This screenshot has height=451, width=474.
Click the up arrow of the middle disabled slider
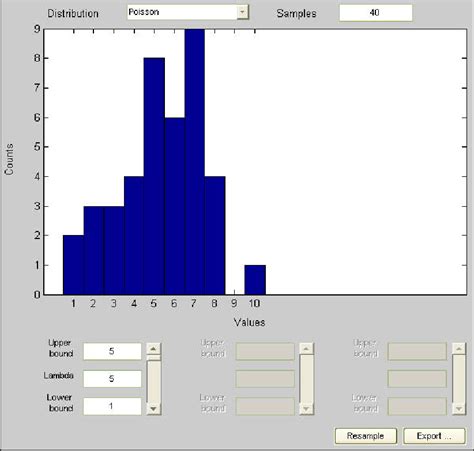(x=306, y=349)
